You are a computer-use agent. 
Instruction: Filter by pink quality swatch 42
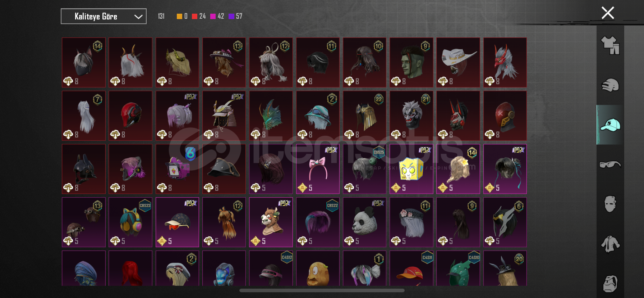click(x=217, y=16)
